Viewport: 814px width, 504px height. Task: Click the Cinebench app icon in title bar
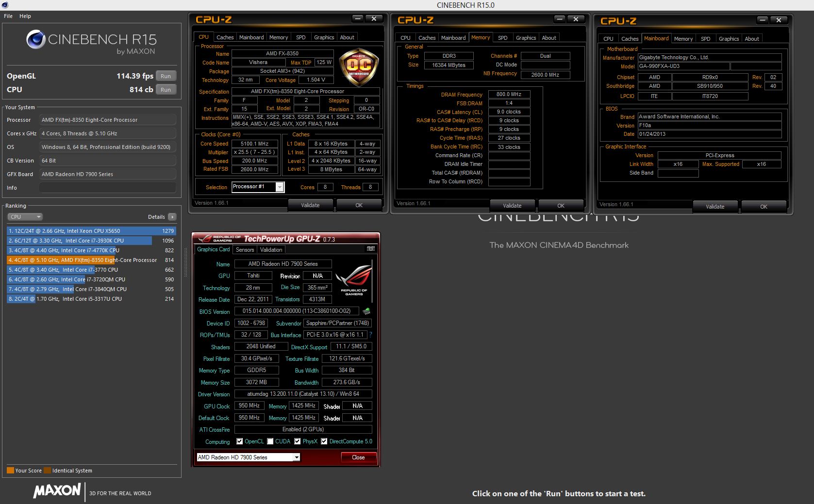(4, 5)
